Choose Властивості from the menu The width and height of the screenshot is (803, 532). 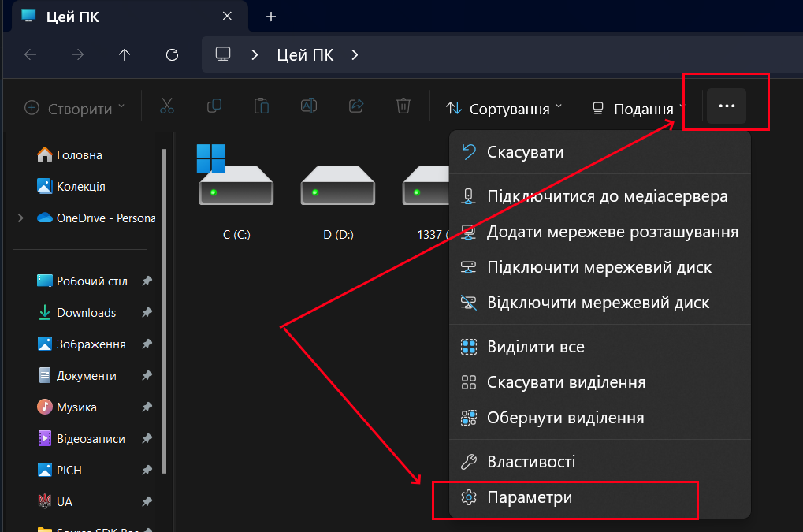tap(531, 462)
